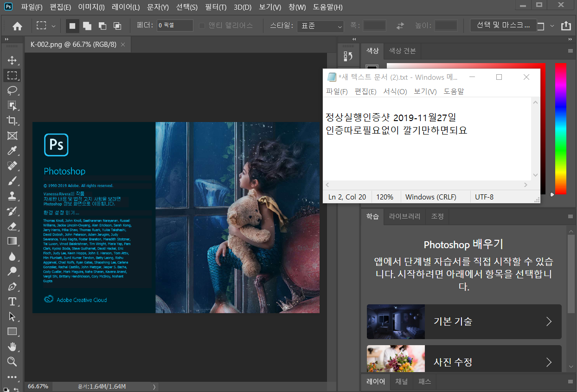Screen dimensions: 577x392
Task: Open the Edit Toolbar three-dot menu
Action: pyautogui.click(x=12, y=377)
